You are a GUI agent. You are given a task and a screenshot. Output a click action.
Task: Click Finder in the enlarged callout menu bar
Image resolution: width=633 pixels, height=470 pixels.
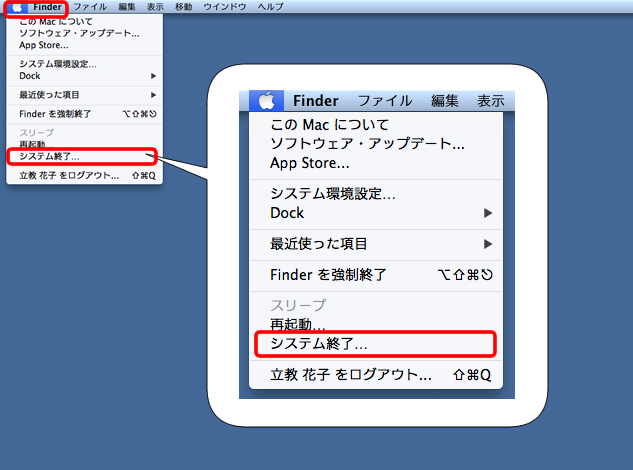pos(316,101)
